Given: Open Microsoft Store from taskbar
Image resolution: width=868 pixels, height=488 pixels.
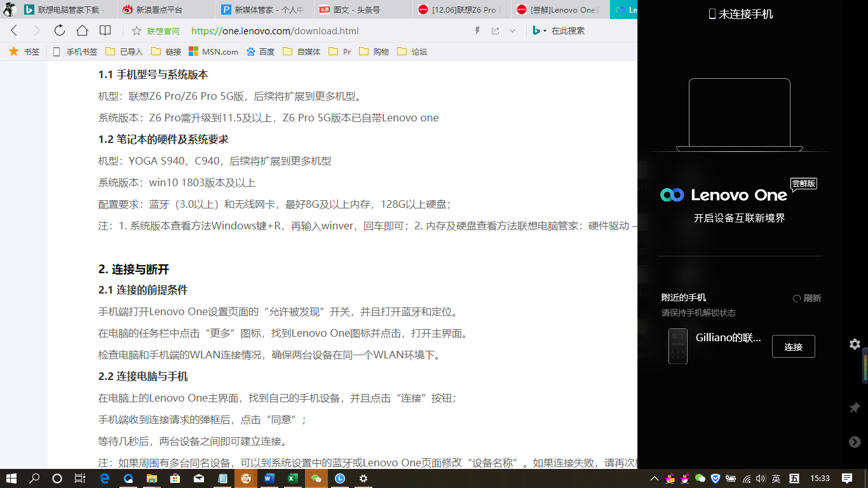Looking at the screenshot, I should [x=175, y=478].
